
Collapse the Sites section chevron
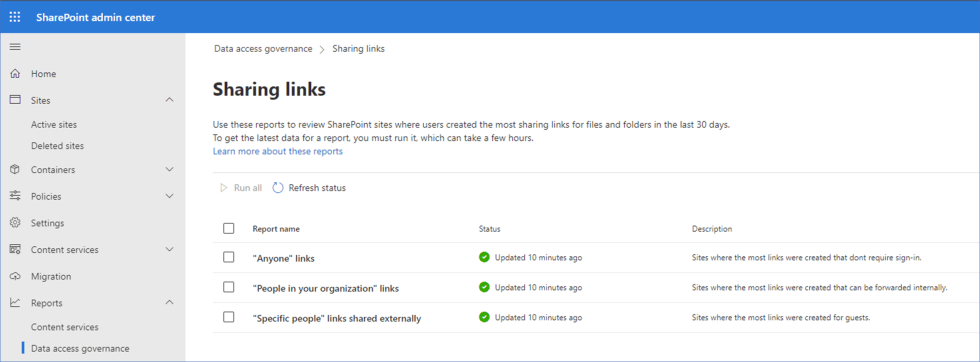(169, 100)
